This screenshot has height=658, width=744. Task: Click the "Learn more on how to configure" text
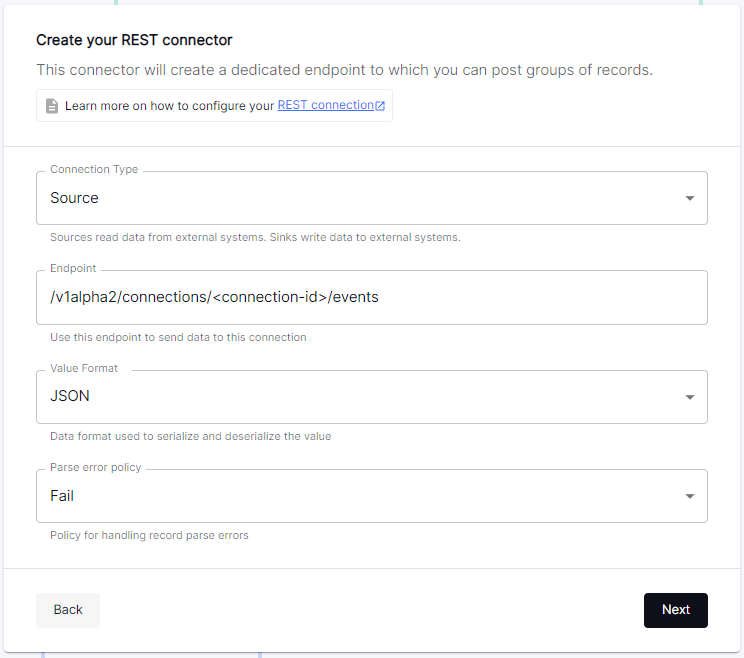(169, 106)
